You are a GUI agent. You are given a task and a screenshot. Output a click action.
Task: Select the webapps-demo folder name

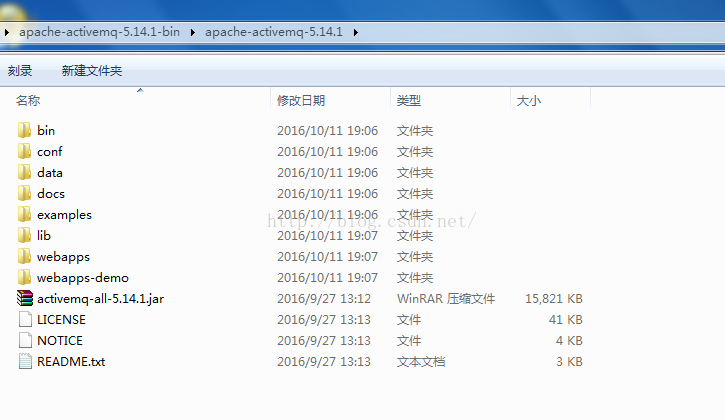click(x=83, y=278)
